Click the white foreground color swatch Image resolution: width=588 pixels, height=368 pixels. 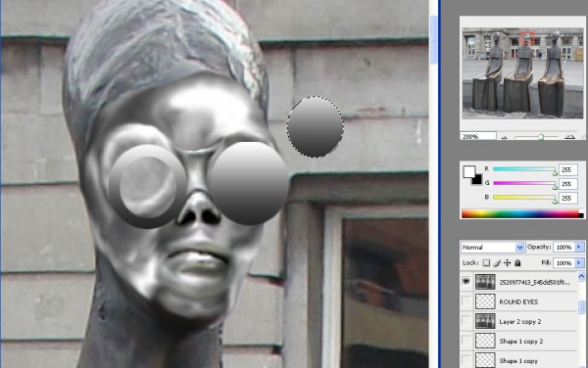point(468,171)
